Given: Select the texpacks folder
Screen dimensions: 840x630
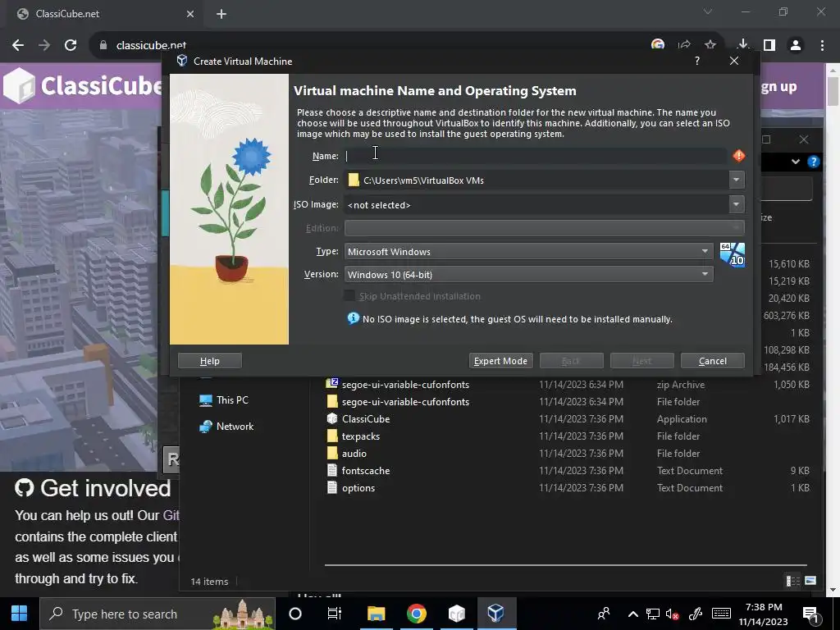Looking at the screenshot, I should pyautogui.click(x=361, y=436).
